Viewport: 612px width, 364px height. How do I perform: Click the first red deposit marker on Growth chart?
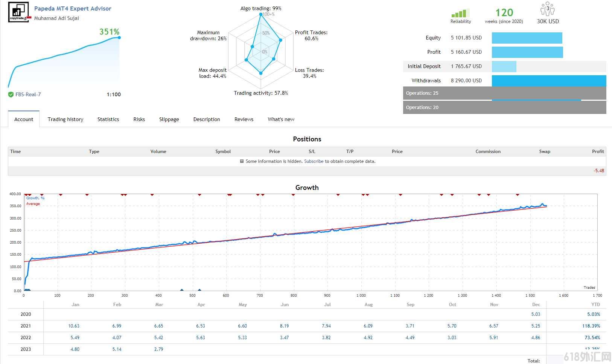point(26,194)
